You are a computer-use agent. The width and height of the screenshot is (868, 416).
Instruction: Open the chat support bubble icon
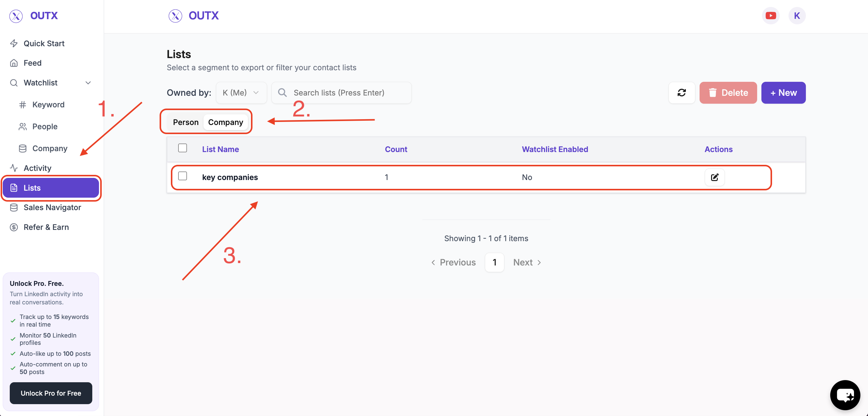click(845, 394)
